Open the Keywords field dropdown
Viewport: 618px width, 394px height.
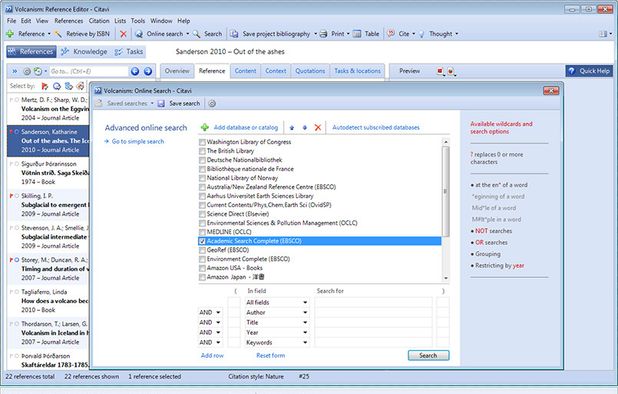[x=305, y=343]
